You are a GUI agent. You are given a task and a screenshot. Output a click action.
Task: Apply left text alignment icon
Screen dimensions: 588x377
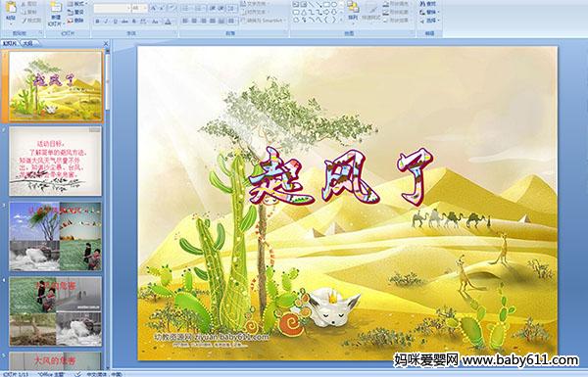pyautogui.click(x=185, y=21)
